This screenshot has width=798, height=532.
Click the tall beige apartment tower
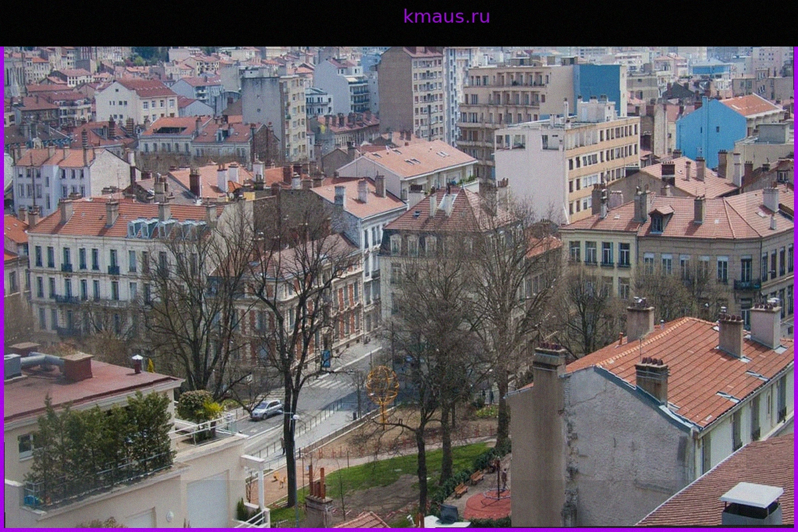click(x=412, y=92)
